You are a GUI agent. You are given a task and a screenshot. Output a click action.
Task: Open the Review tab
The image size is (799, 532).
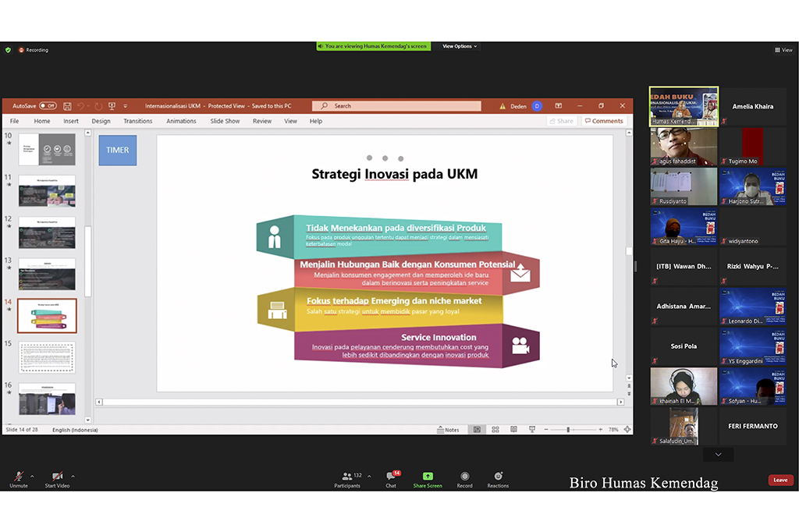(x=262, y=121)
